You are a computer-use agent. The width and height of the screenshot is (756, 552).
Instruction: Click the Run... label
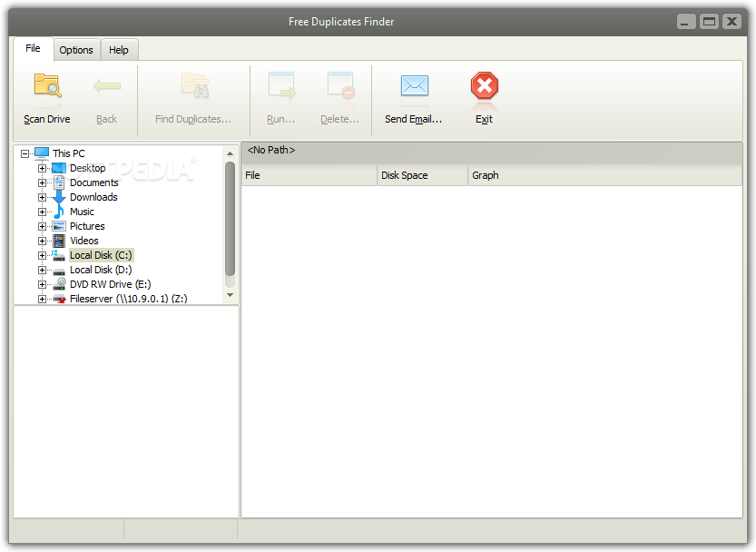(x=281, y=119)
